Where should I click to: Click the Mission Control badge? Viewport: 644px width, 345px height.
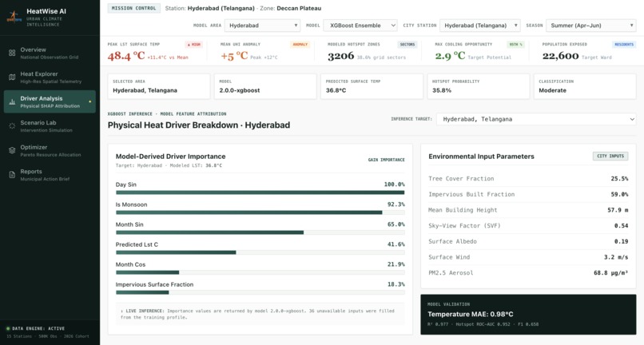pyautogui.click(x=134, y=8)
